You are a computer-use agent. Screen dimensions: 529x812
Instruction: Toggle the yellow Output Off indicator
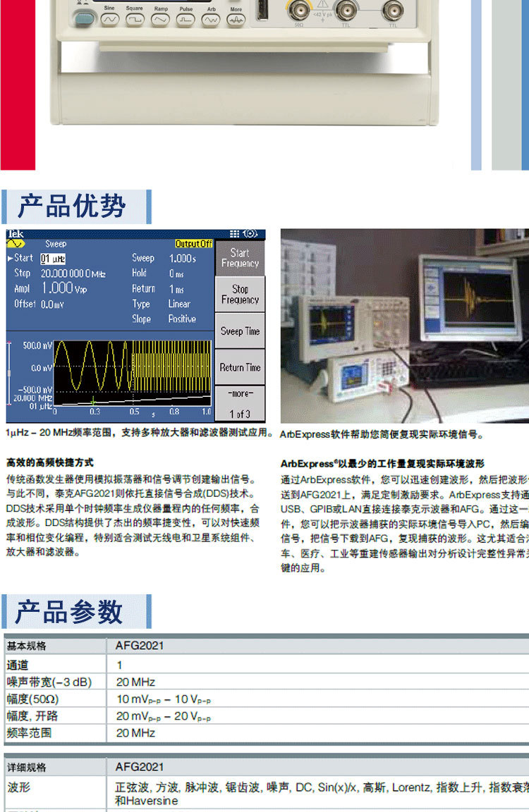click(x=194, y=243)
